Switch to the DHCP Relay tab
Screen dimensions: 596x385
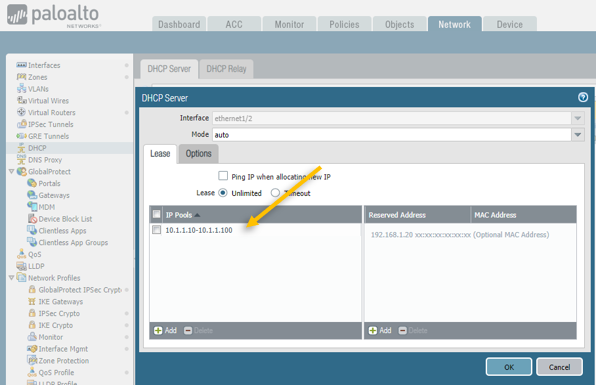pyautogui.click(x=226, y=69)
